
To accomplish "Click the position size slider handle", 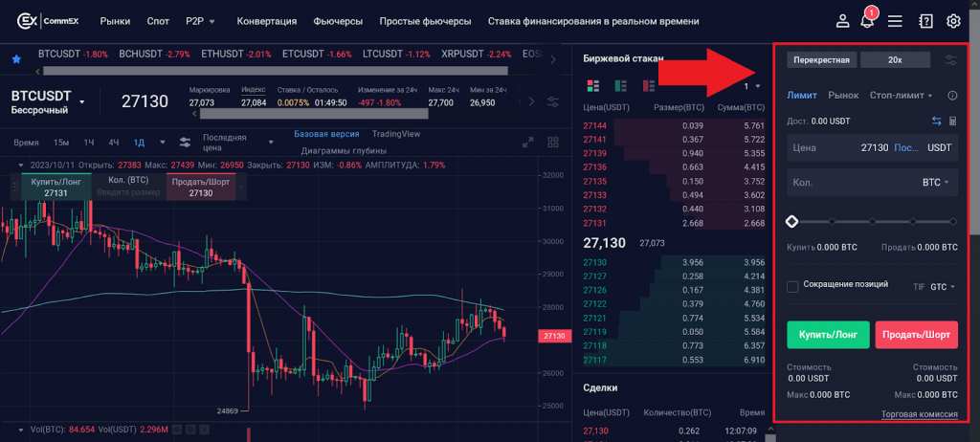I will click(x=791, y=221).
